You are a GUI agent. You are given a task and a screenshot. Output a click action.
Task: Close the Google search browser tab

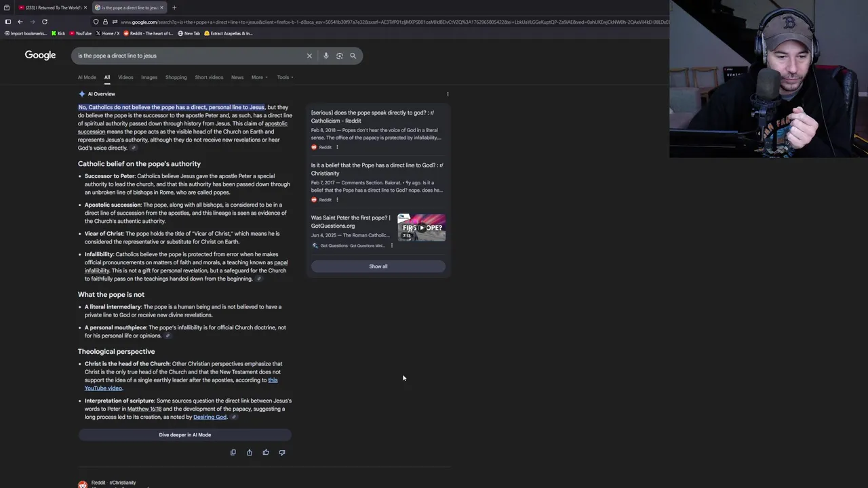[x=161, y=7]
